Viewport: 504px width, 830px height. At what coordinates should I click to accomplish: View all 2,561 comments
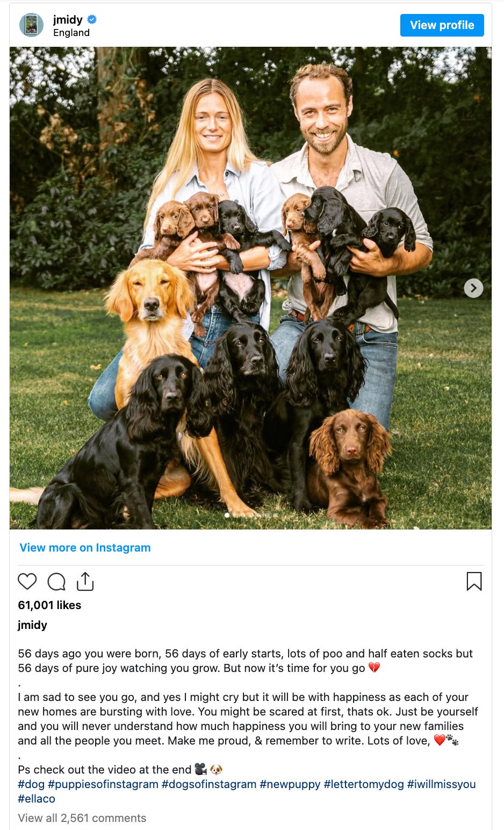click(82, 818)
